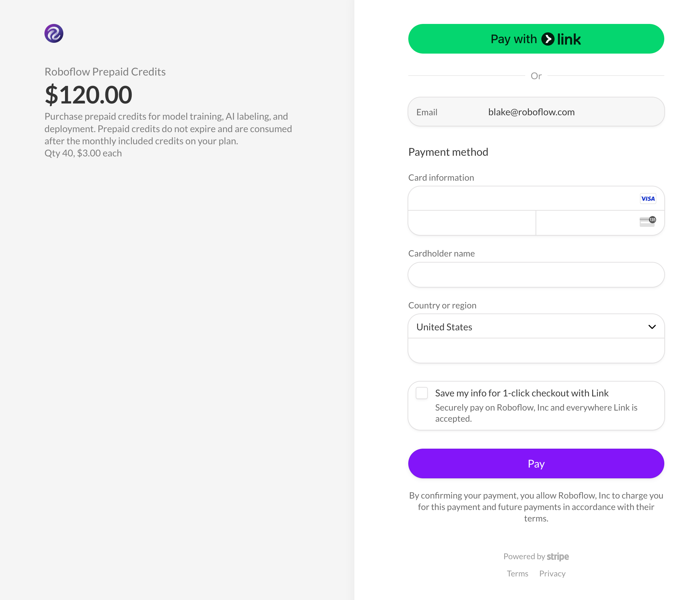Open the Terms link
Viewport: 700px width, 600px height.
(x=517, y=574)
